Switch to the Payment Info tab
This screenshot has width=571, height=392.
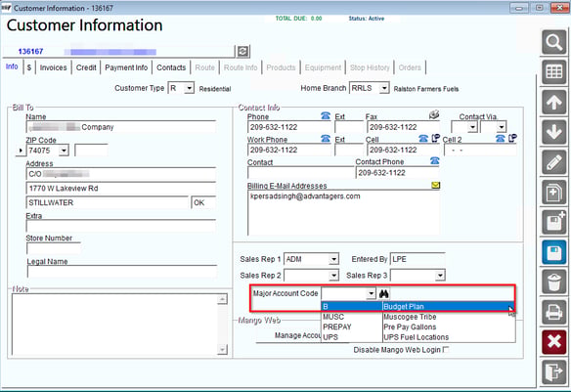(x=126, y=67)
